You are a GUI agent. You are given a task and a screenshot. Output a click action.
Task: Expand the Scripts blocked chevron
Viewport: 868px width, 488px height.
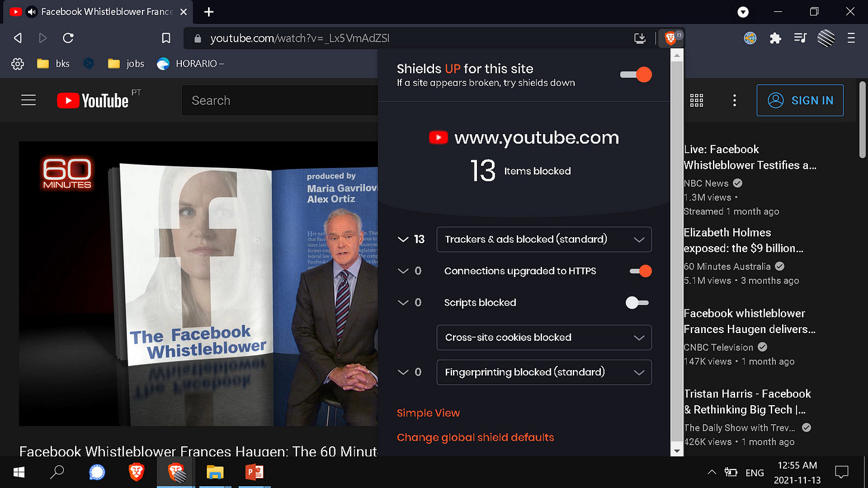click(x=403, y=303)
